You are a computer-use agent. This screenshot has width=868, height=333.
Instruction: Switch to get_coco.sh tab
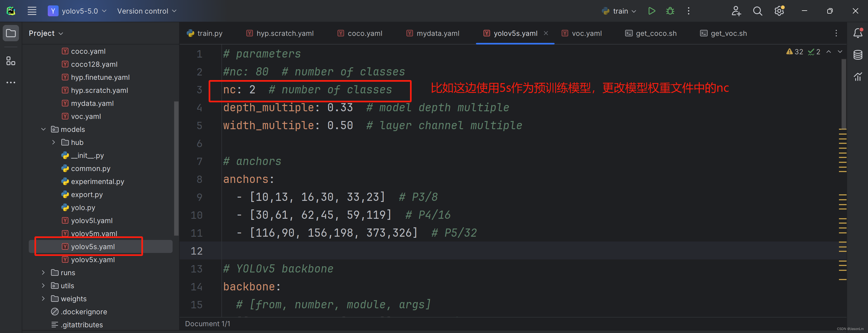coord(651,33)
